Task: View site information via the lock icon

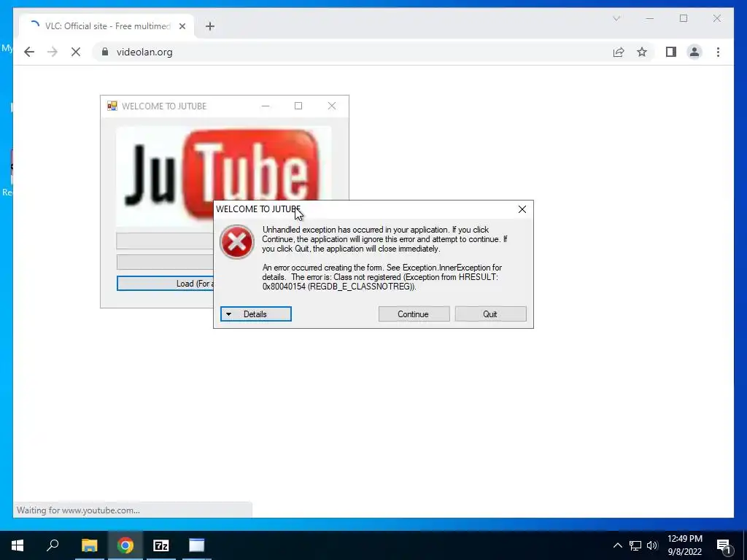Action: pyautogui.click(x=105, y=52)
